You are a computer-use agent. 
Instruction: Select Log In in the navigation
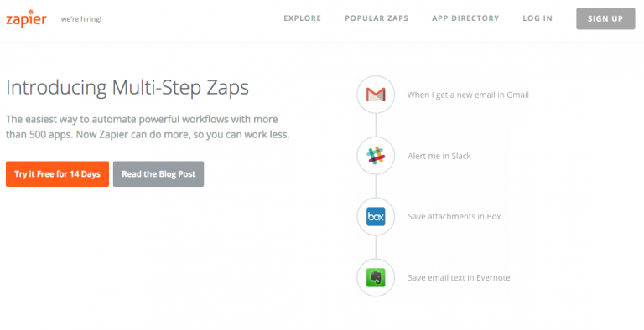[538, 18]
